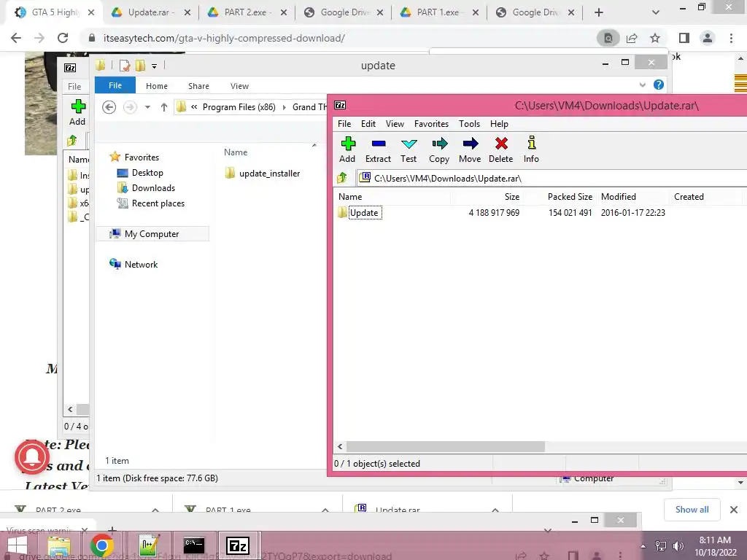Screen dimensions: 747x560
Task: Open Chrome from the taskbar
Action: (101, 545)
